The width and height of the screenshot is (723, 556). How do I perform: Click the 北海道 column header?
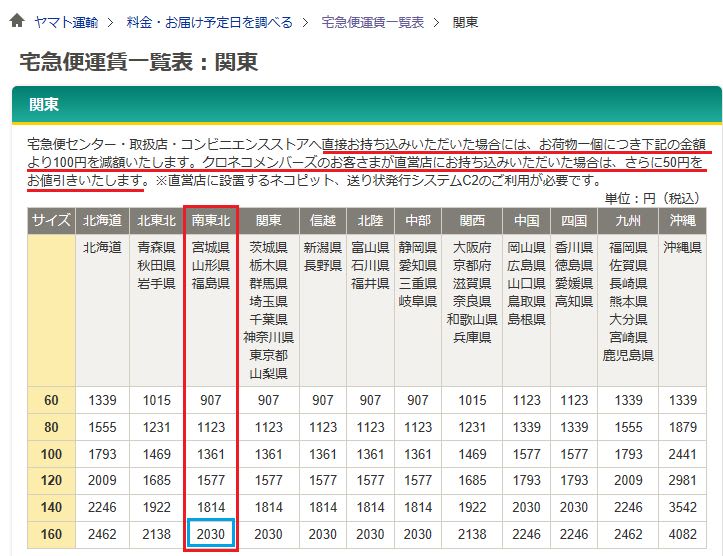coord(102,220)
